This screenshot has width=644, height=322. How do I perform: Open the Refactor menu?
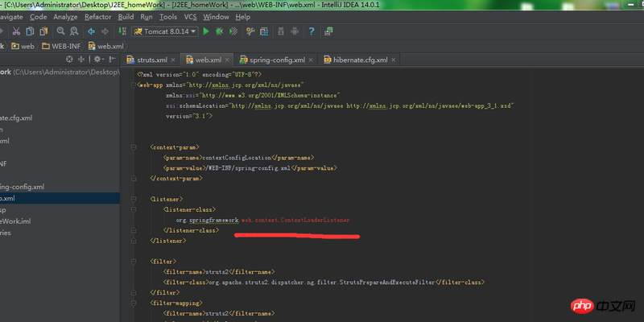[x=98, y=16]
